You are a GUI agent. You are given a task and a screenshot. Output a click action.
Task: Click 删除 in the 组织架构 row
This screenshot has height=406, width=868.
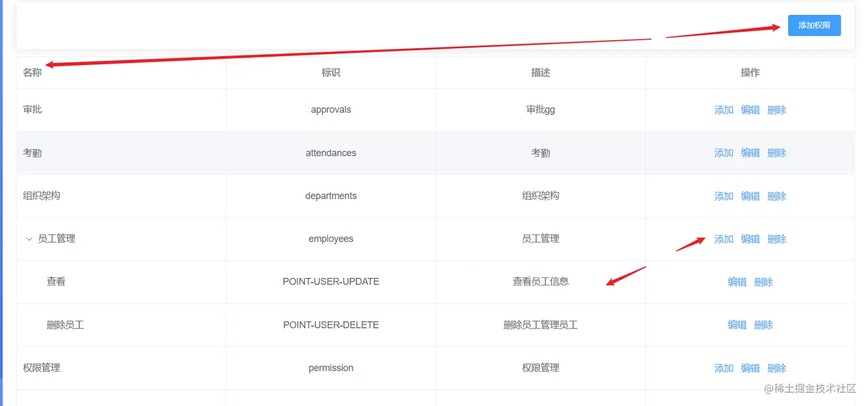pyautogui.click(x=777, y=196)
